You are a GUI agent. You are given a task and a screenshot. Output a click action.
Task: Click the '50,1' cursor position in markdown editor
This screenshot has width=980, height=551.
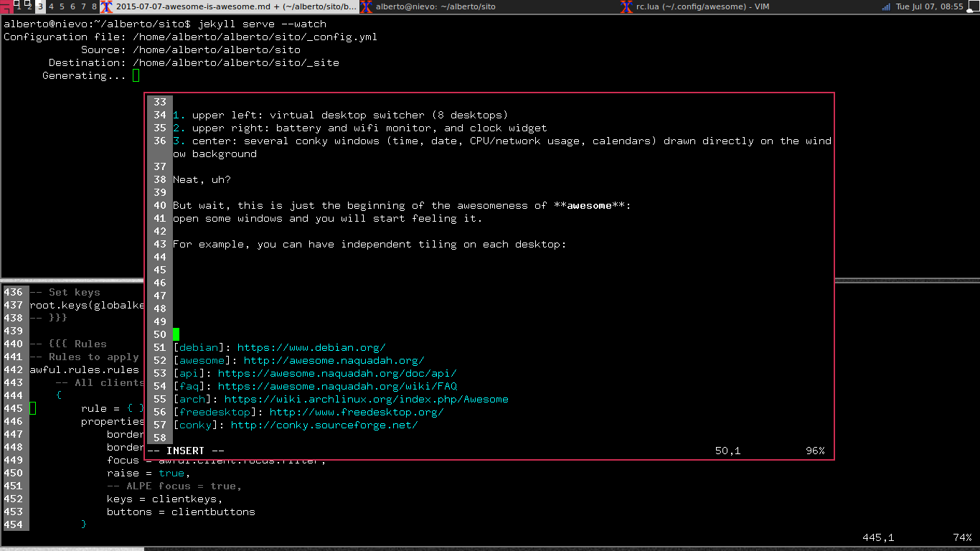tap(728, 451)
